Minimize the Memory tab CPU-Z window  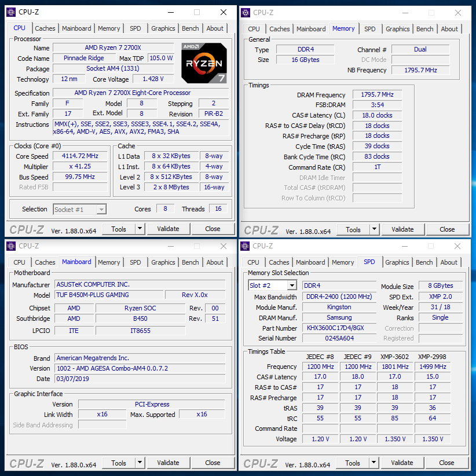coord(405,13)
